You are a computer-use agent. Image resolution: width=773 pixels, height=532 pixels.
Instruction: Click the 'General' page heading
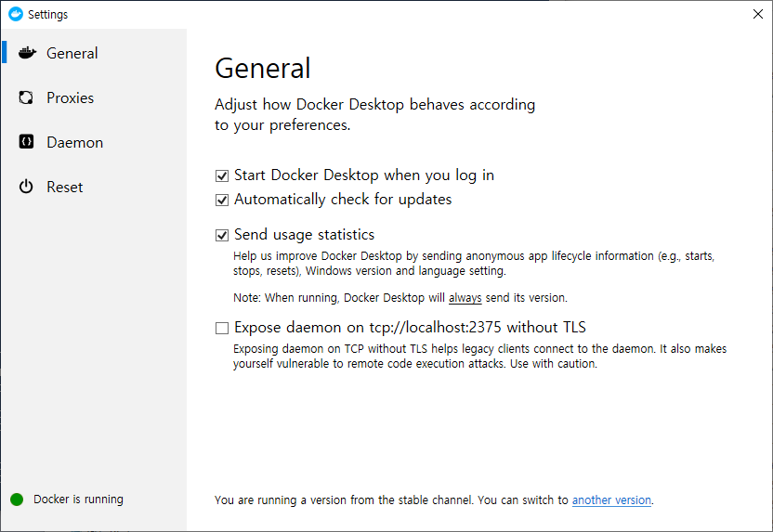coord(263,68)
